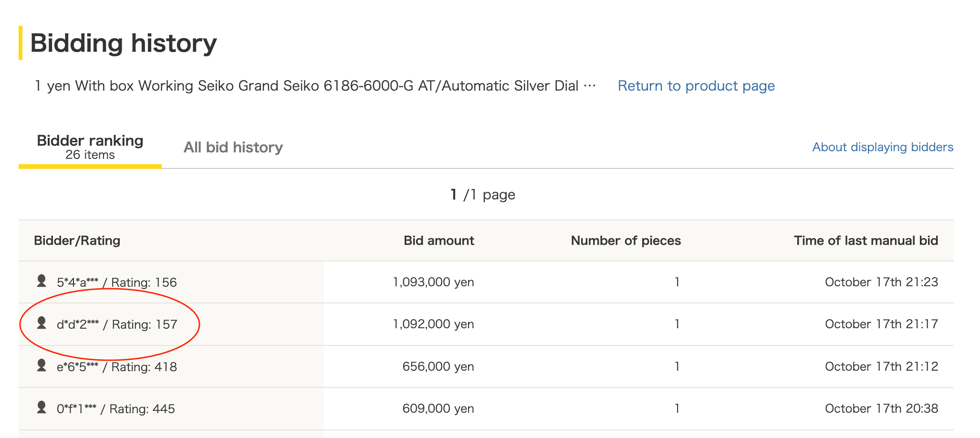
Task: Click the 656,000 yen bid amount
Action: pyautogui.click(x=438, y=366)
